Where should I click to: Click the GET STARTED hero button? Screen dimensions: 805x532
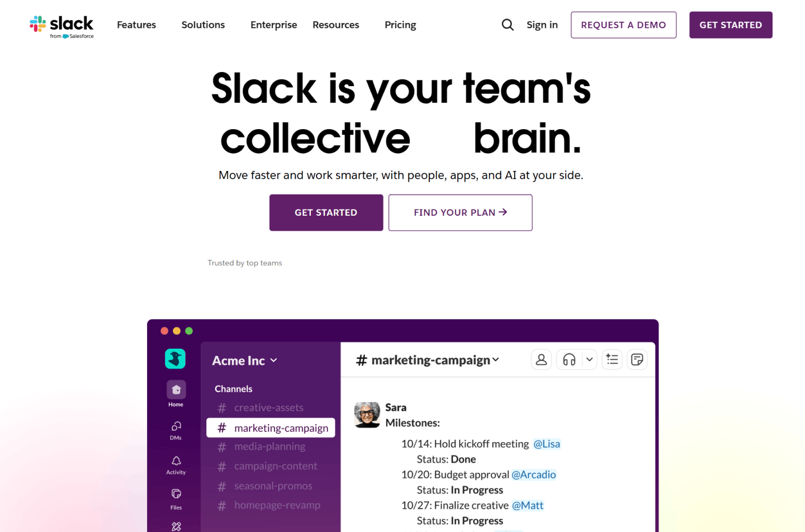tap(326, 212)
